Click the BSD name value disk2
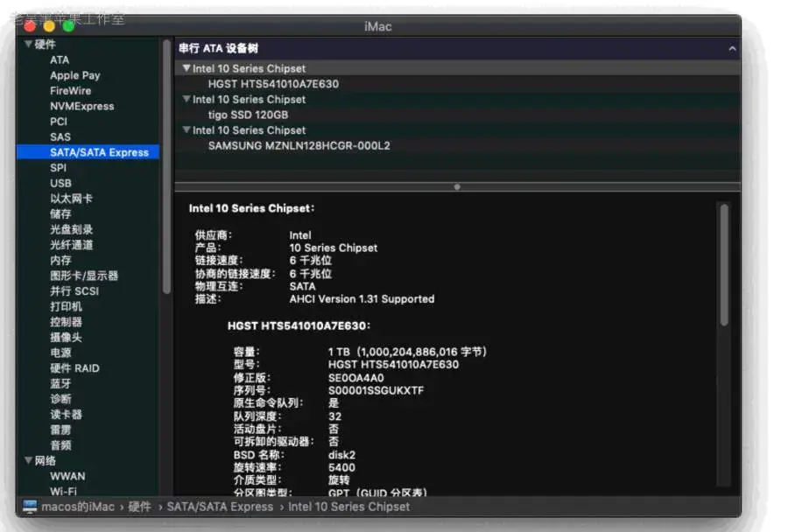 pos(341,455)
